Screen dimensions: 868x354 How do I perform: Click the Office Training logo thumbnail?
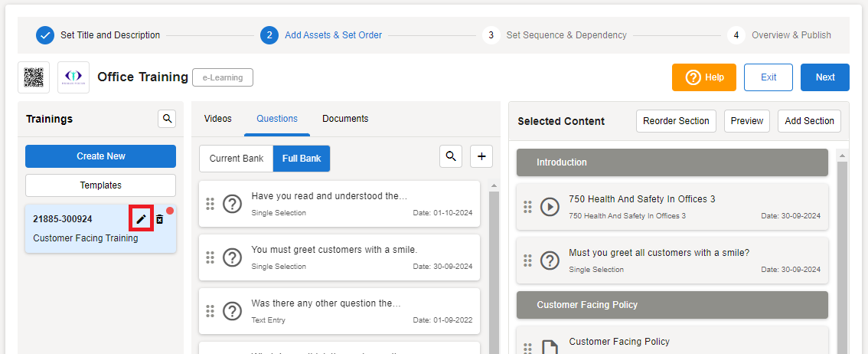click(x=73, y=77)
